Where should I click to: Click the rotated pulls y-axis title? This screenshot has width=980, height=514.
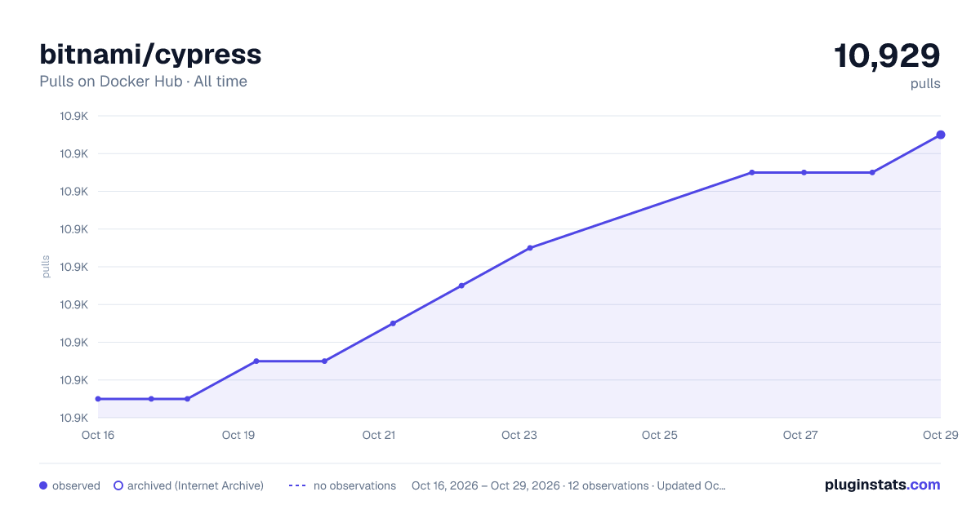click(x=46, y=267)
